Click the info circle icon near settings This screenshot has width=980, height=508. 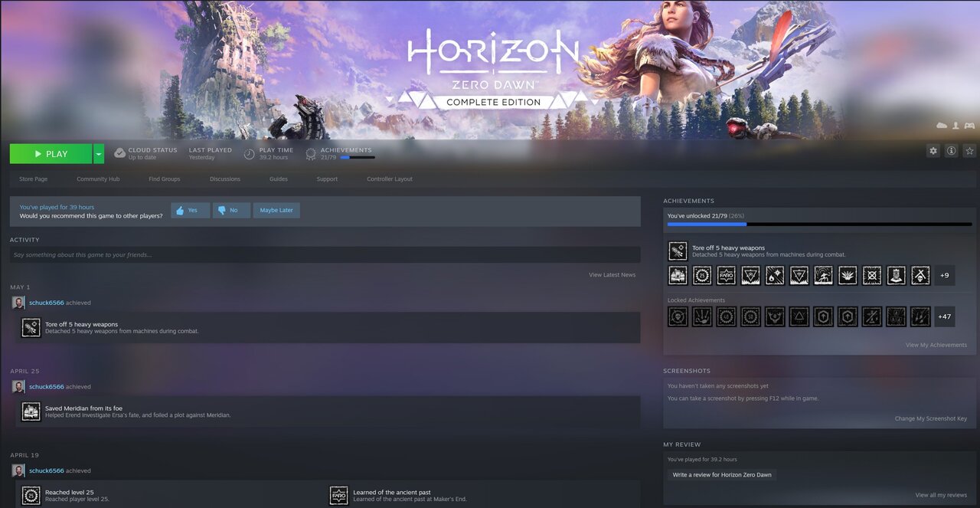point(951,151)
